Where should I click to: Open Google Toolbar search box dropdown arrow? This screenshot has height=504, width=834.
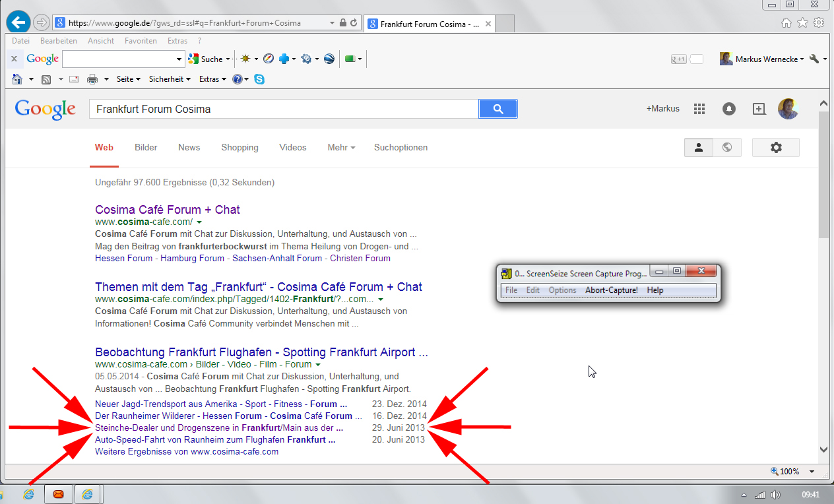(179, 59)
